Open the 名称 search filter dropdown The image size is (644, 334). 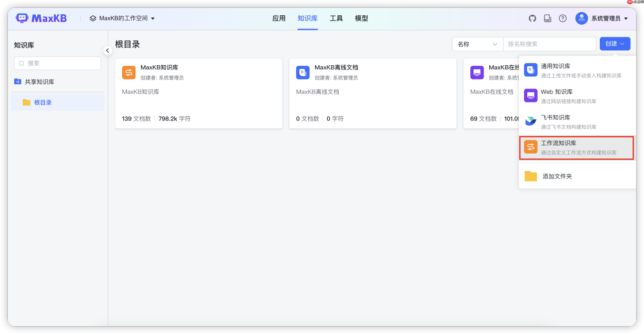pos(478,44)
